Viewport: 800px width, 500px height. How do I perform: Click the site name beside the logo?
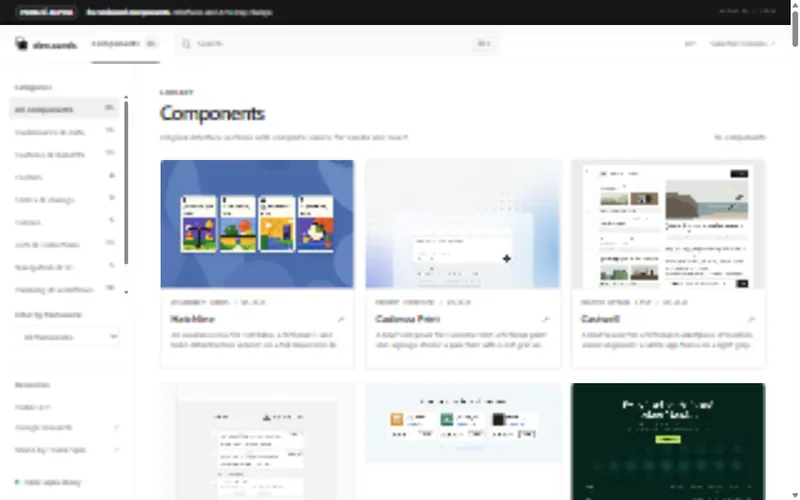(55, 45)
